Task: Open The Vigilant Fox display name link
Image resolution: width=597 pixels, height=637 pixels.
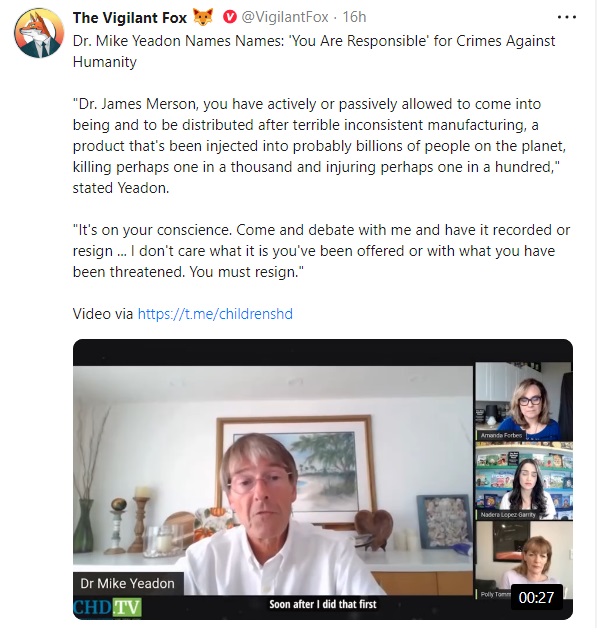Action: tap(130, 17)
